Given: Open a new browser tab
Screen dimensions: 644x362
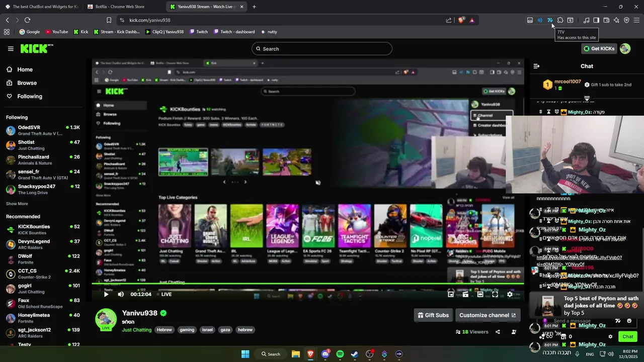Looking at the screenshot, I should 254,7.
